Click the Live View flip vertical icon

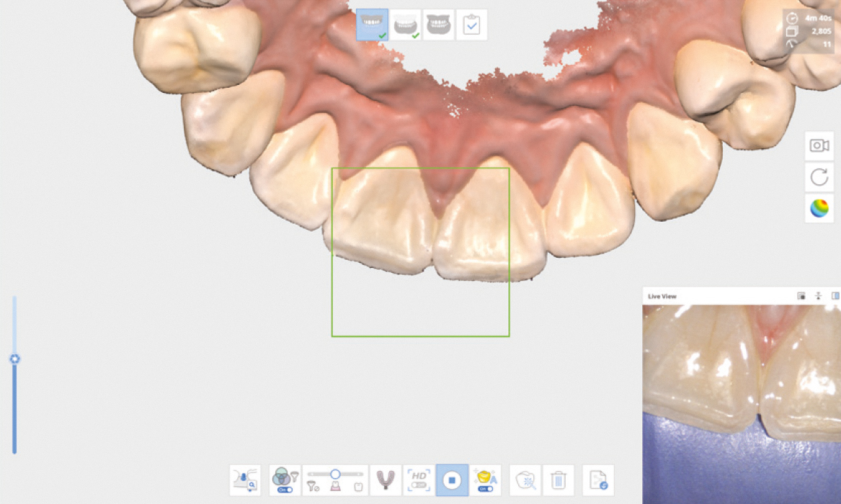coord(819,296)
